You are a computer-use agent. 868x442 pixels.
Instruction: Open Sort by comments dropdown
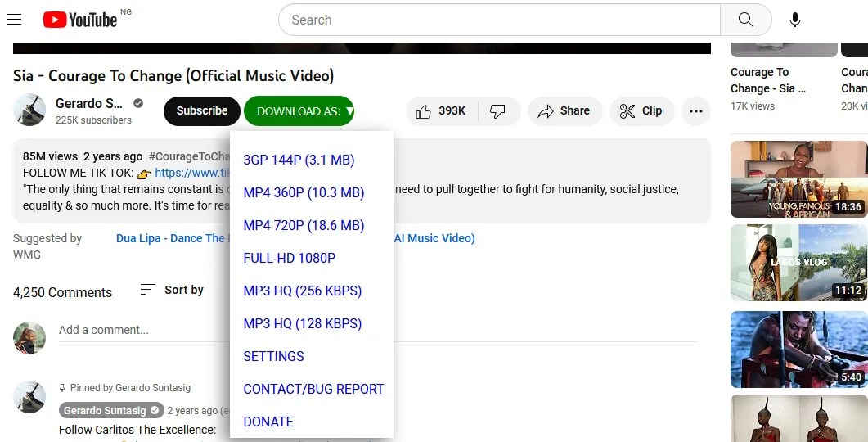[172, 290]
